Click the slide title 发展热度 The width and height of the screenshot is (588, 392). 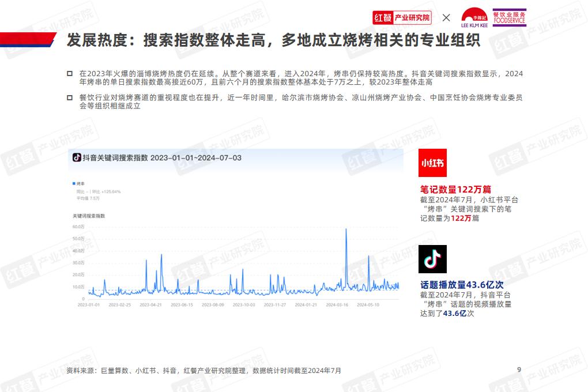click(x=273, y=40)
